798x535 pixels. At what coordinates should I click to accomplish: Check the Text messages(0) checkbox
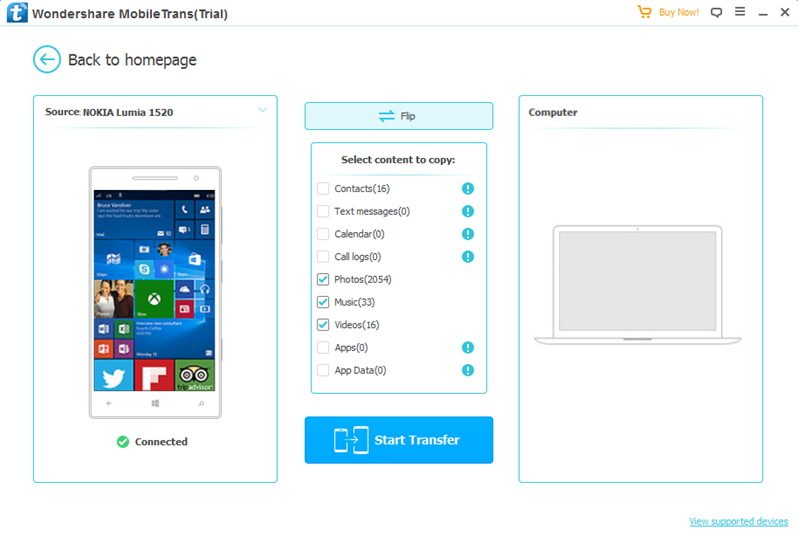tap(323, 211)
